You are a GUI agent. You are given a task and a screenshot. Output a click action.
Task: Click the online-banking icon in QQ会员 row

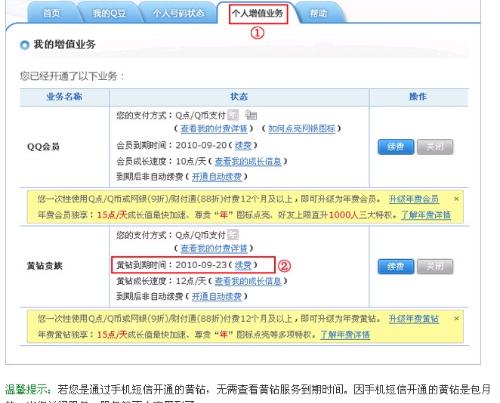(x=251, y=115)
